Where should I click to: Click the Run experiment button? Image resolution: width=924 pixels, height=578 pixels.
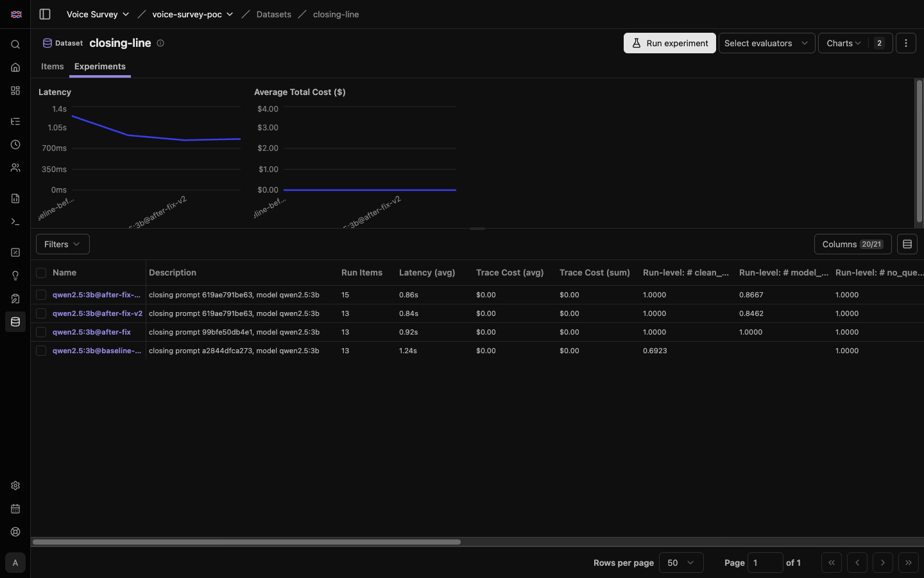click(670, 43)
